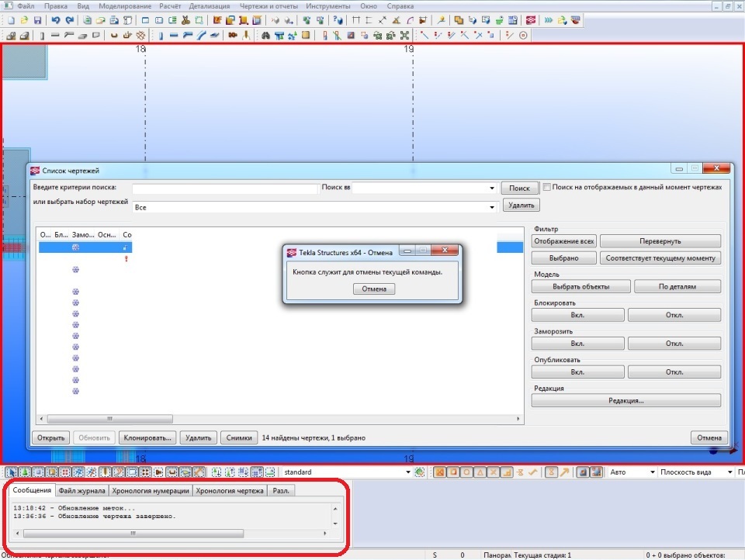The image size is (745, 560).
Task: Click the search criteria input field
Action: [225, 188]
